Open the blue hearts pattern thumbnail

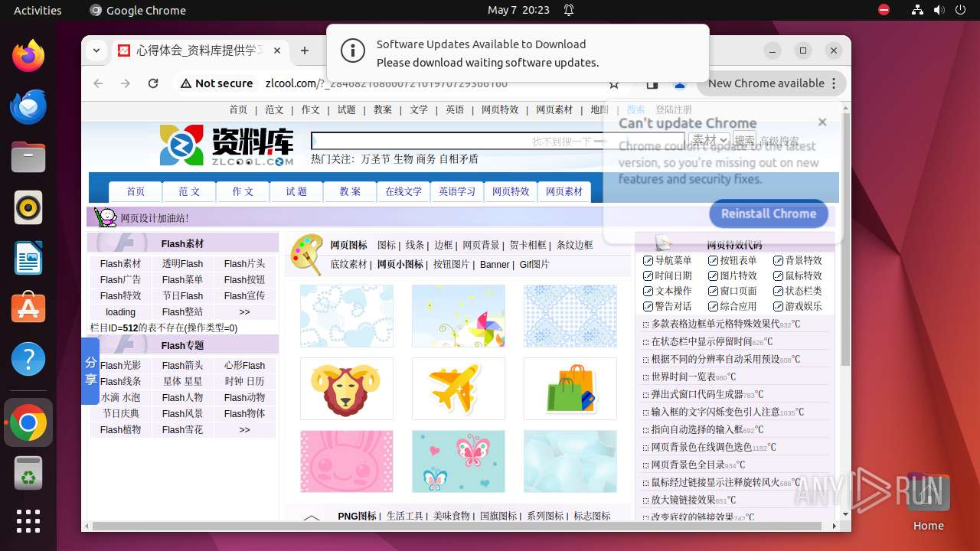(x=346, y=316)
